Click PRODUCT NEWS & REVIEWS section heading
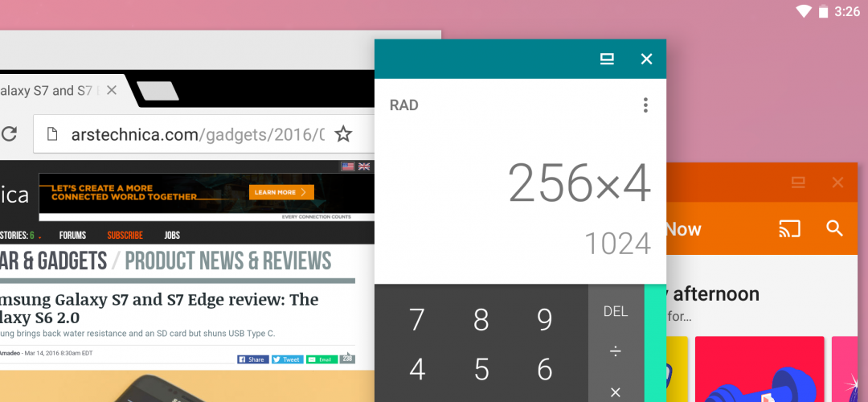This screenshot has height=402, width=868. pyautogui.click(x=228, y=260)
